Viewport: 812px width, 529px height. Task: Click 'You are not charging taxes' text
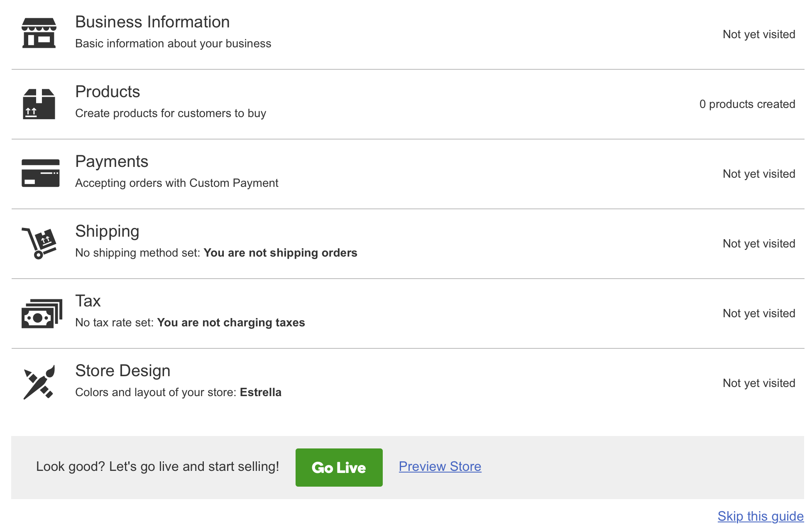[x=231, y=323]
